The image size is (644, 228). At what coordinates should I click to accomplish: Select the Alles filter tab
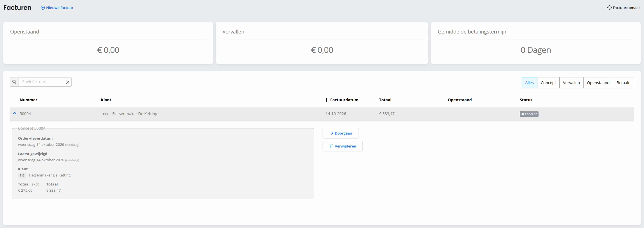pos(529,83)
